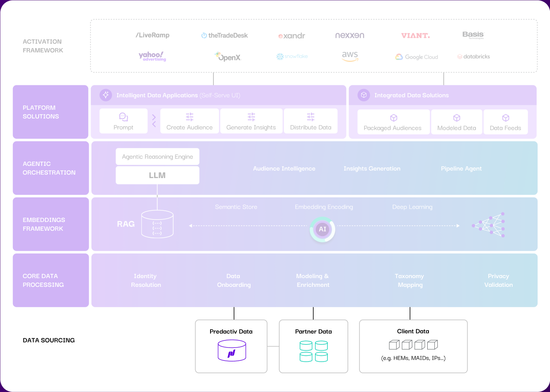
Task: Click the neural network graph icon
Action: click(x=488, y=225)
